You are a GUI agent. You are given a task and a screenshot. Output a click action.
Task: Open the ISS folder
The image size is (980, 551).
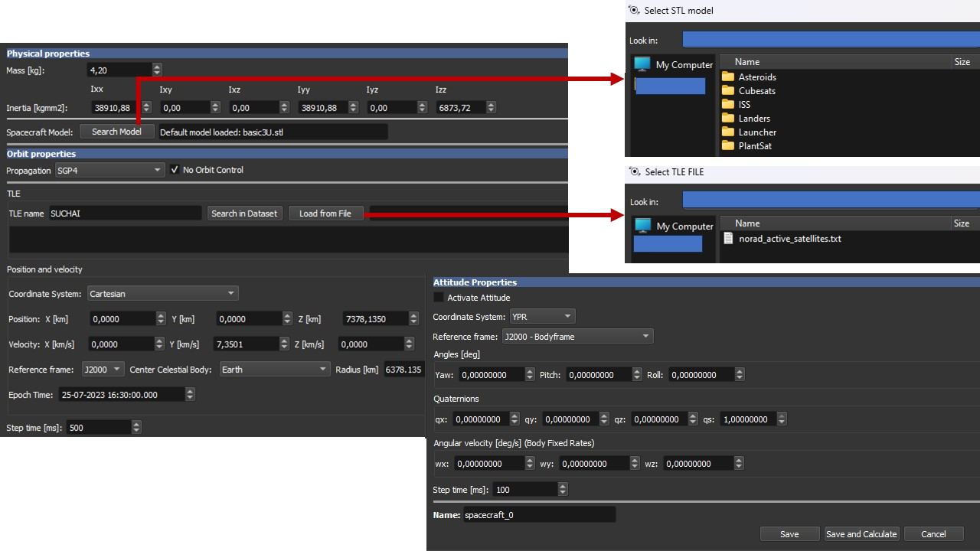click(x=744, y=105)
